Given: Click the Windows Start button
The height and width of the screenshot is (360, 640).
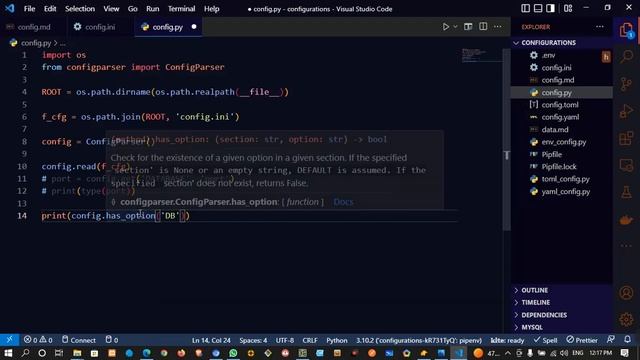Looking at the screenshot, I should coord(8,353).
